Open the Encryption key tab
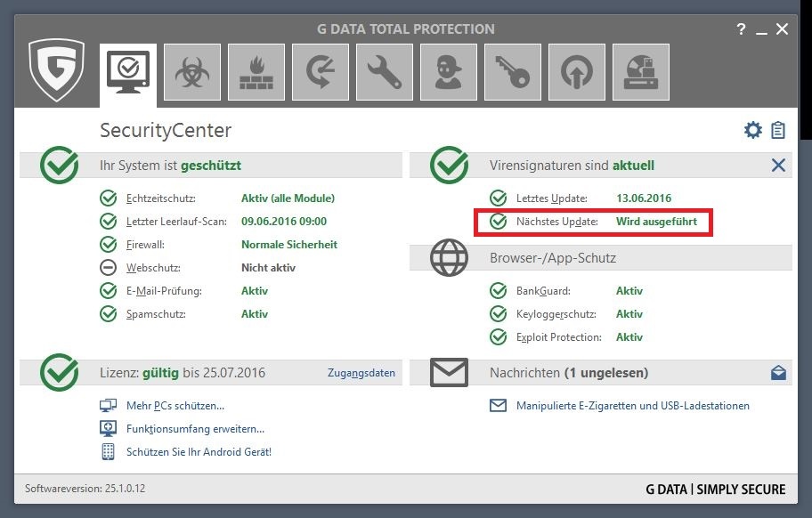The image size is (812, 518). click(x=513, y=72)
